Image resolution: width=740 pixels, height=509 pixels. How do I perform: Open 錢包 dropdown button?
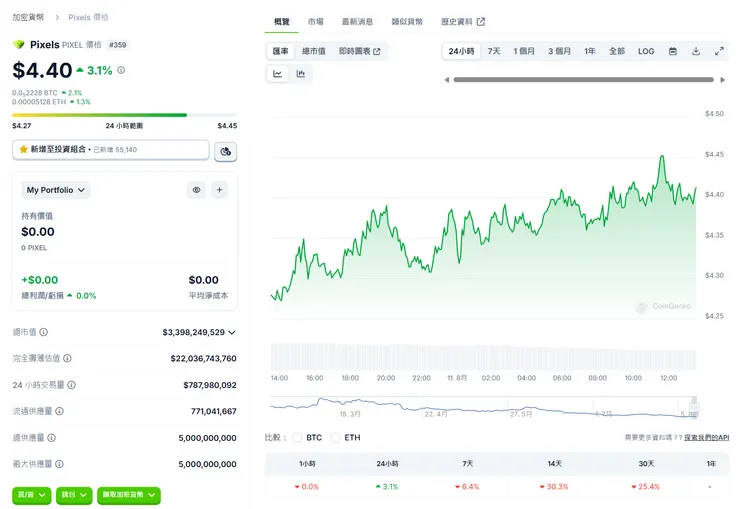coord(74,495)
